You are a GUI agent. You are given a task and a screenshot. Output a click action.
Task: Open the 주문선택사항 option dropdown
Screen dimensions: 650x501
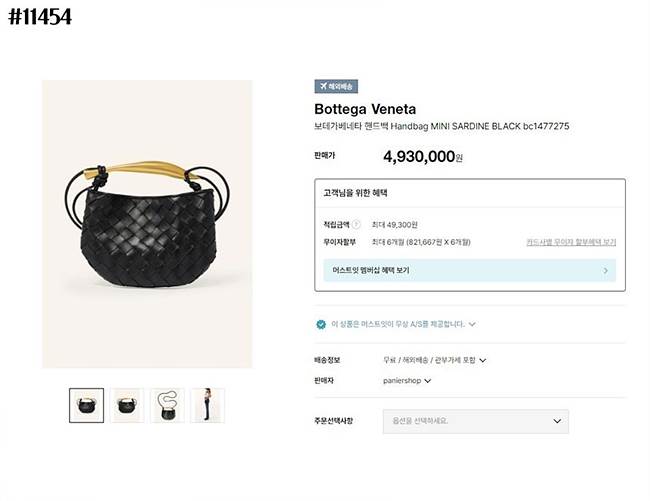tap(475, 421)
